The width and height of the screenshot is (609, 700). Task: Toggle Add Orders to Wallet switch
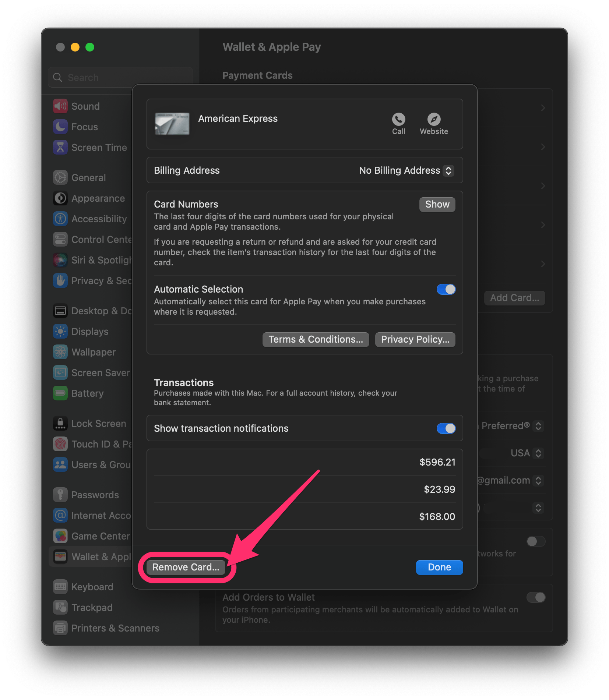pyautogui.click(x=536, y=597)
